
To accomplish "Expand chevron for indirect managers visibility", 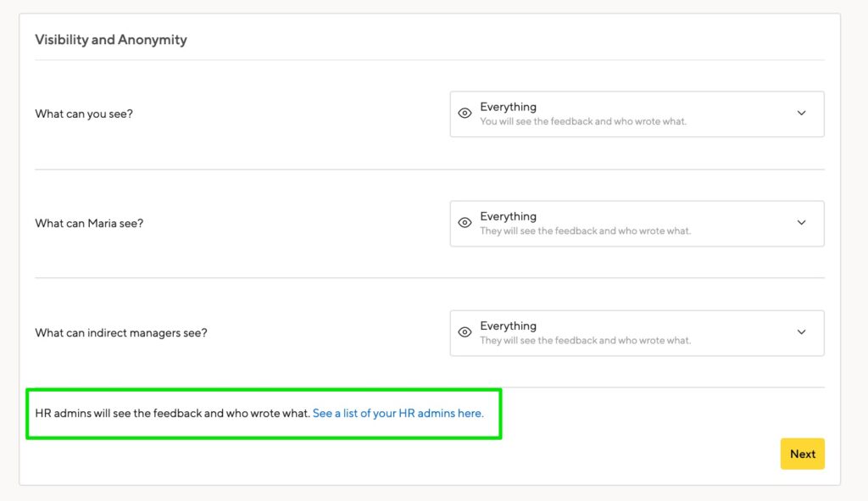I will [801, 332].
